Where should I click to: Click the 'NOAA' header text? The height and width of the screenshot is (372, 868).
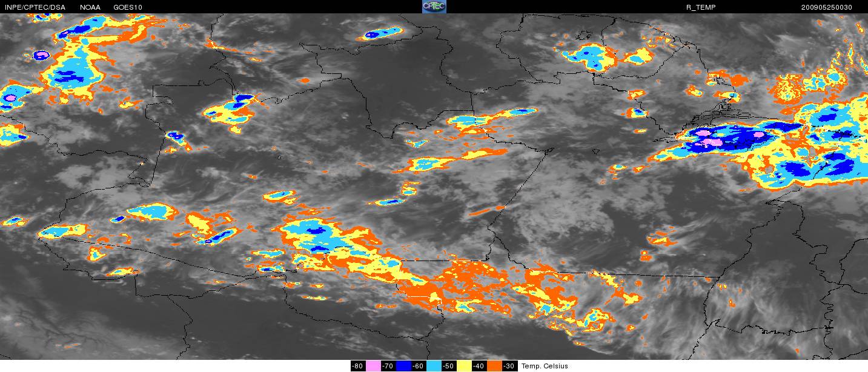click(x=90, y=7)
